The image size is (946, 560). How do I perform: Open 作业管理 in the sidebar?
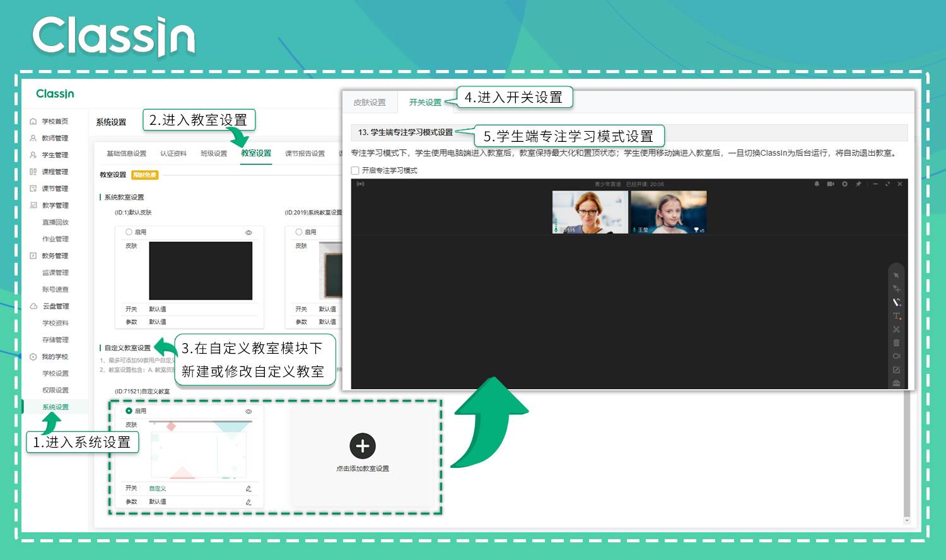[55, 239]
